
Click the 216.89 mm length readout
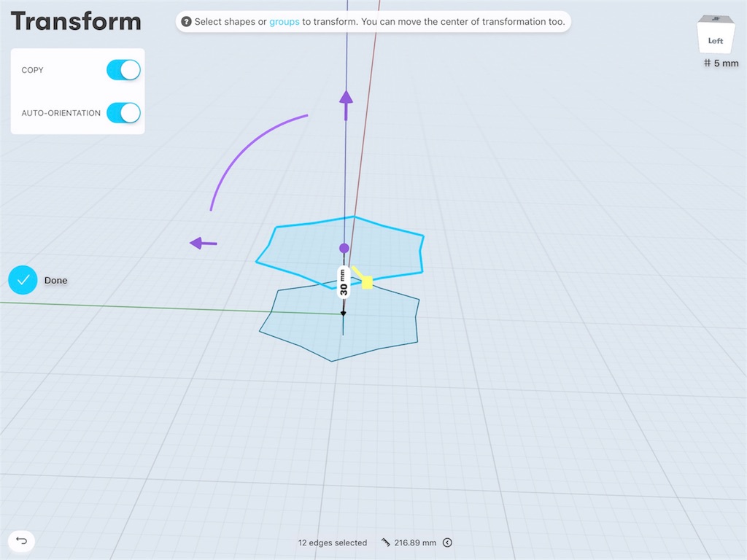(x=415, y=542)
